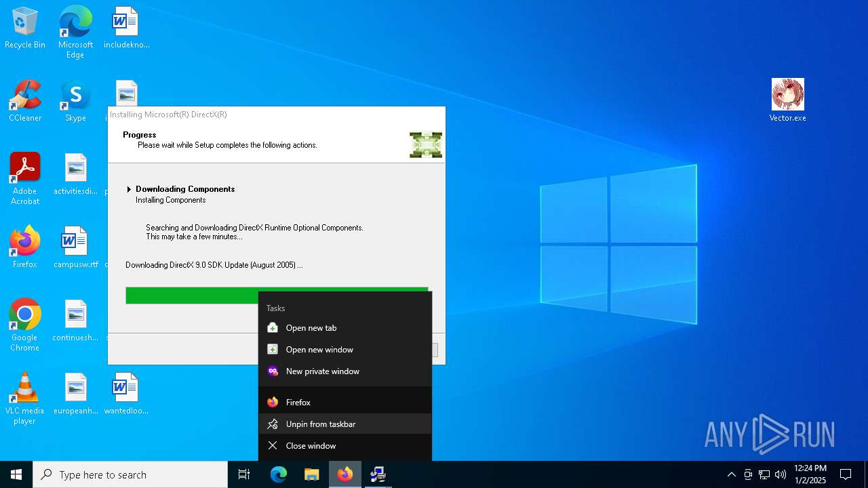868x488 pixels.
Task: Open the continuesh... image file
Action: pos(75,321)
